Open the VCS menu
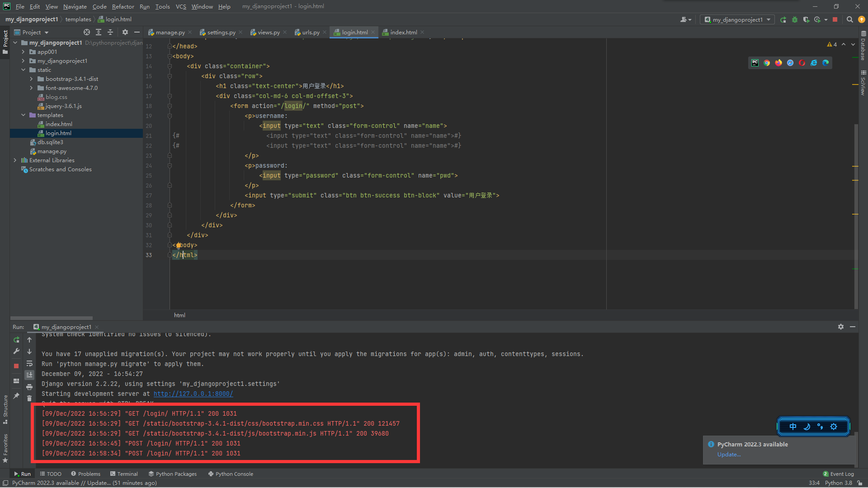868x488 pixels. [181, 6]
